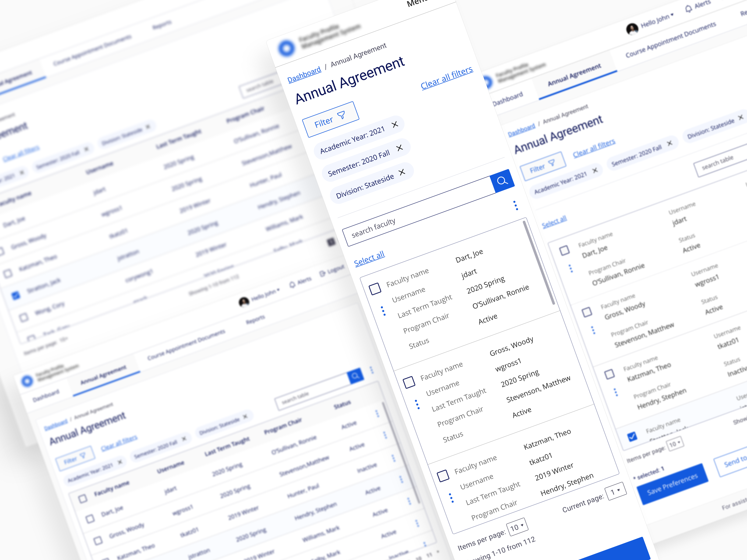Remove the Division: Stateside filter chip
Image resolution: width=747 pixels, height=560 pixels.
tap(402, 172)
